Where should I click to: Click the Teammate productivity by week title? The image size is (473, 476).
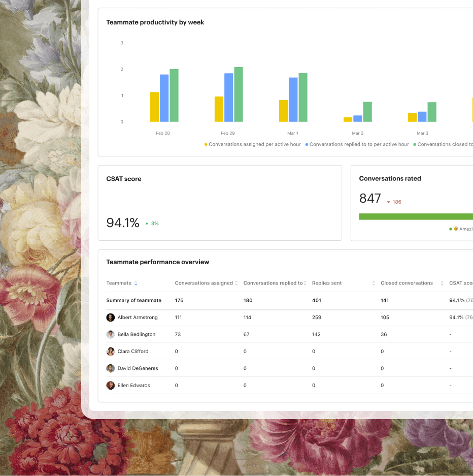pyautogui.click(x=155, y=22)
